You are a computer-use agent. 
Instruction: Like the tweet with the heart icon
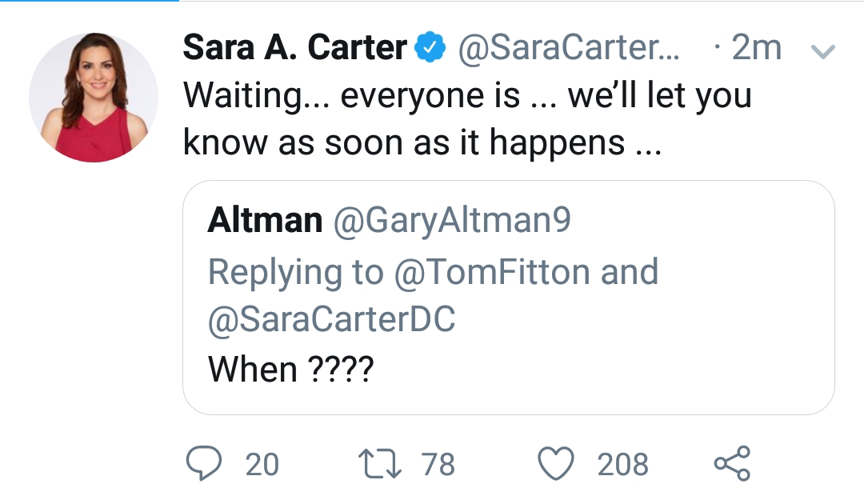(556, 464)
